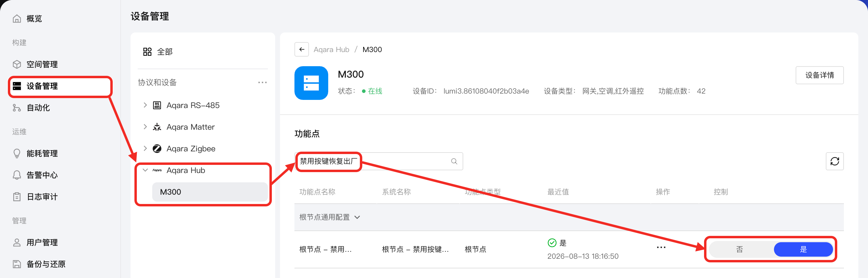Click the 全部 grid icon

tap(147, 52)
